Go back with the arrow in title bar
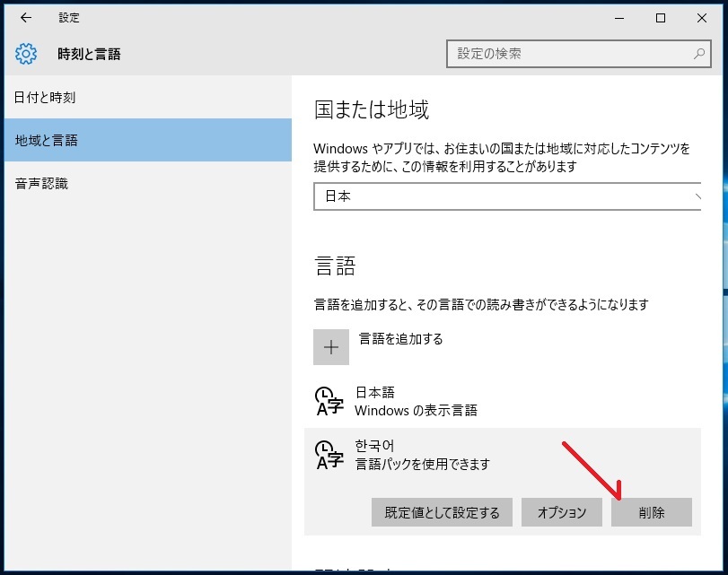 26,18
